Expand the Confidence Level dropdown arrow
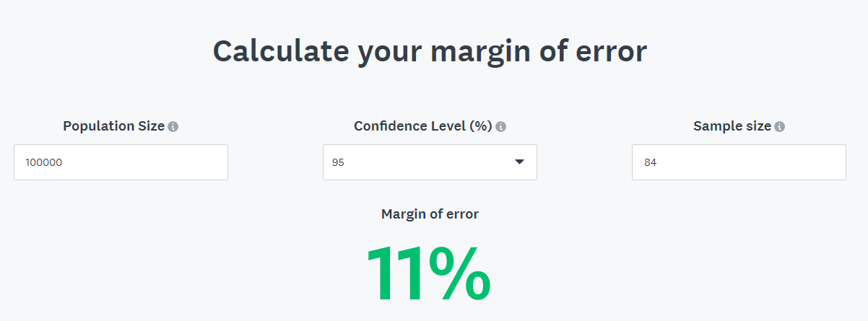Image resolution: width=868 pixels, height=321 pixels. pyautogui.click(x=519, y=162)
